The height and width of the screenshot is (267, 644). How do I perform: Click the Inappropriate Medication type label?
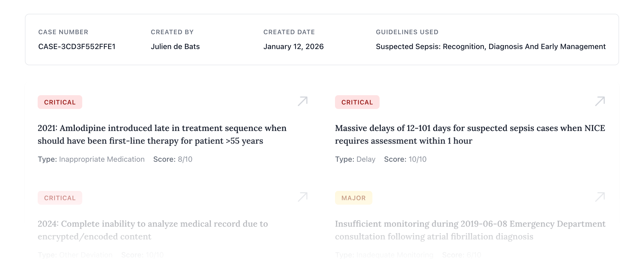click(102, 159)
